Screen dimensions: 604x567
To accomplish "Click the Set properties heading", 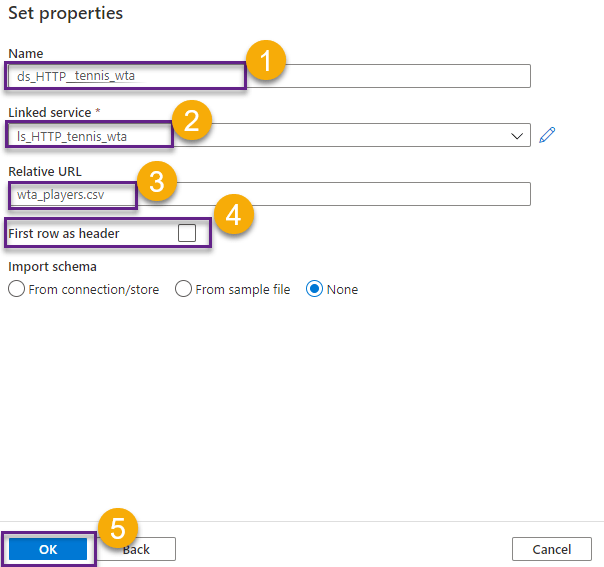I will [x=66, y=14].
